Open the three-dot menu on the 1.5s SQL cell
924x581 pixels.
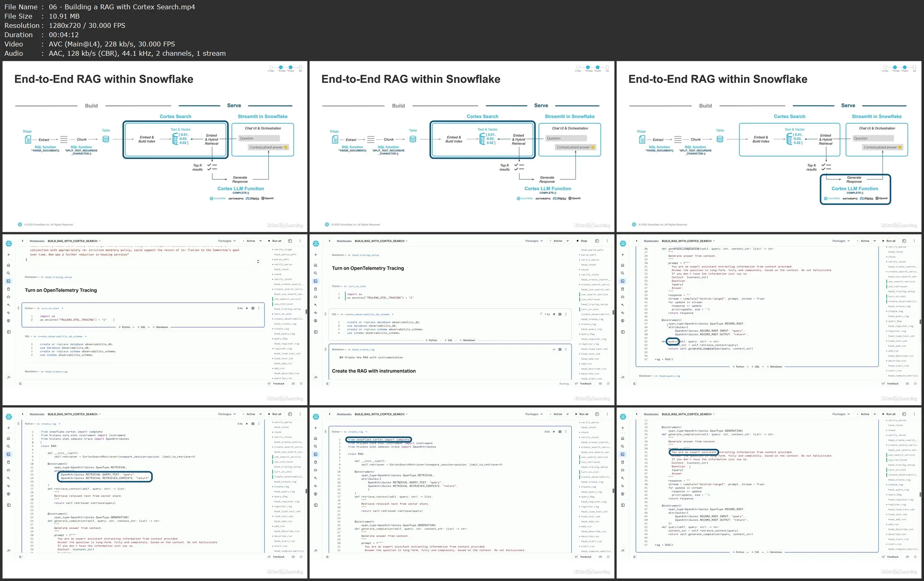click(566, 314)
